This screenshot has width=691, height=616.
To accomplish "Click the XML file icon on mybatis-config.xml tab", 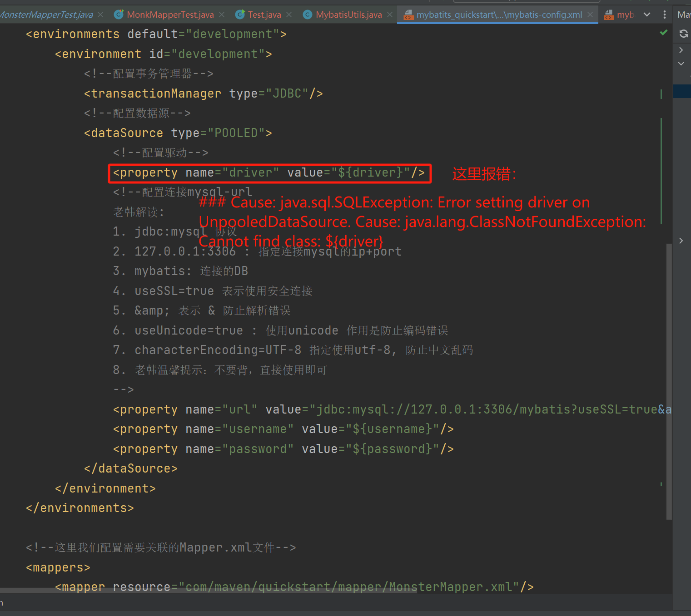I will point(408,14).
